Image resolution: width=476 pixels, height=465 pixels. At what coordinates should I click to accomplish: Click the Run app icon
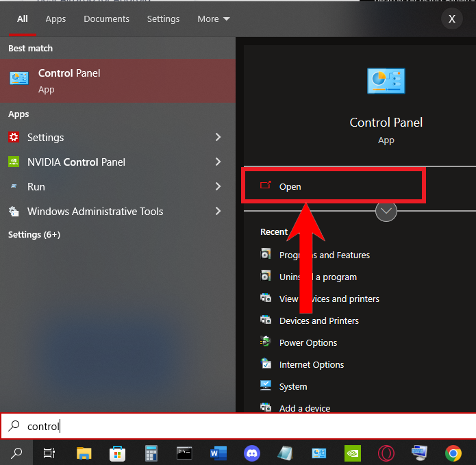coord(14,186)
